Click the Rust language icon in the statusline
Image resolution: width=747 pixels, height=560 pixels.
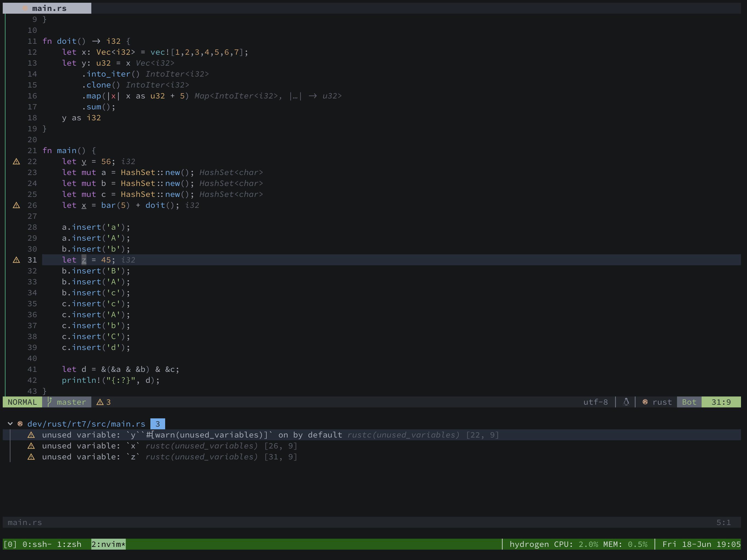tap(645, 402)
